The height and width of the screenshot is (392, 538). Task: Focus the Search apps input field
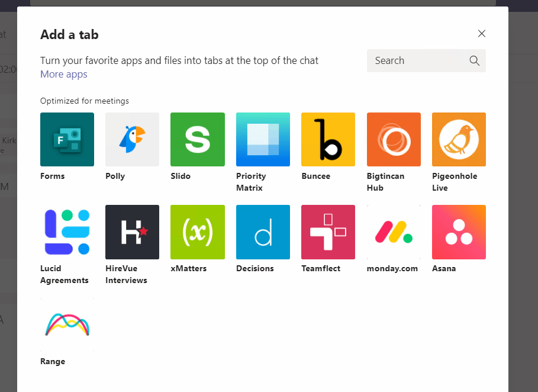(417, 60)
